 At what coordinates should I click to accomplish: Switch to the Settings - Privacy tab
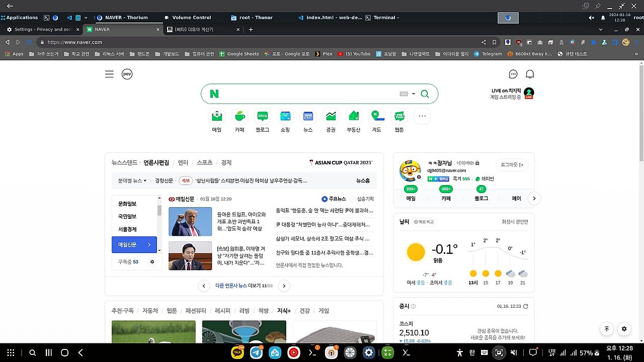point(42,29)
